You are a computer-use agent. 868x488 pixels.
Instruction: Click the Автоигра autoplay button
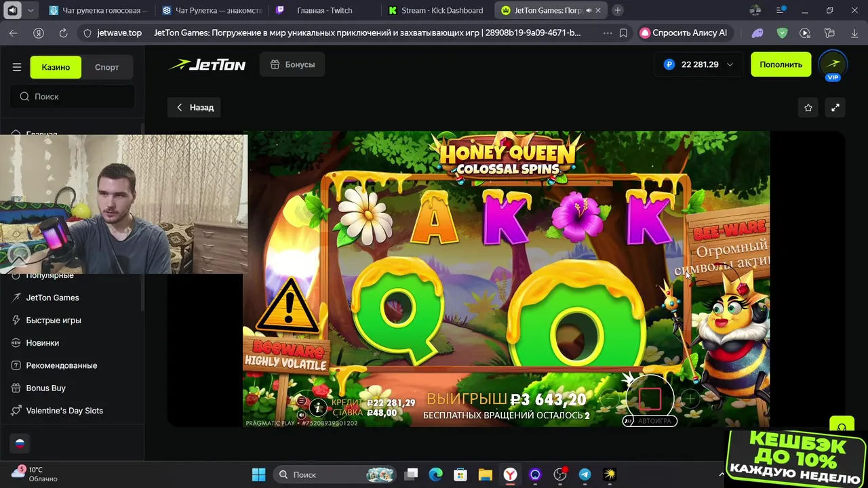[x=650, y=421]
